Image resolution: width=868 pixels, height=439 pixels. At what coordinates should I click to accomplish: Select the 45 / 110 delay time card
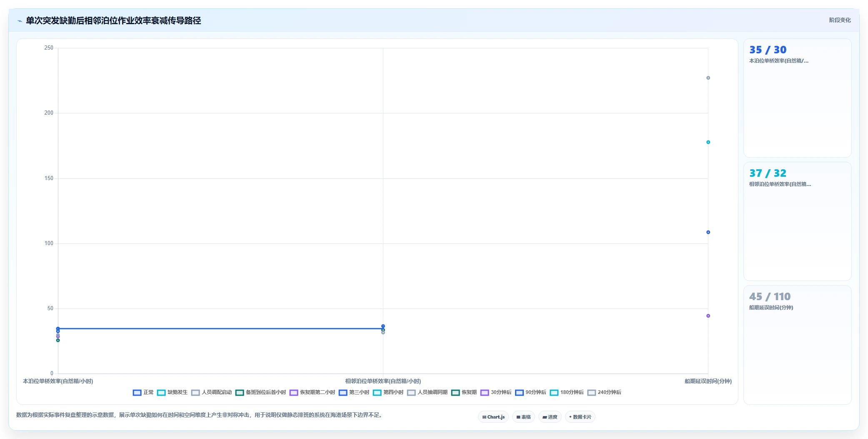pos(797,345)
